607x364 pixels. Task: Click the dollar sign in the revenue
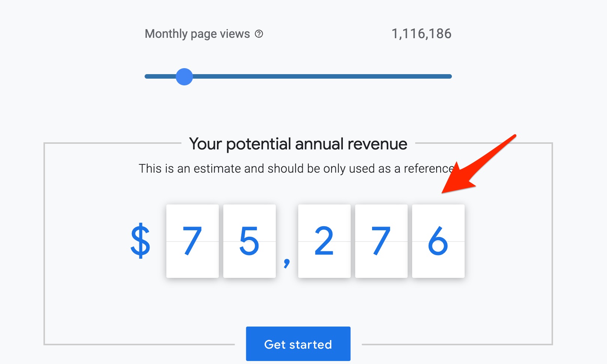[141, 241]
